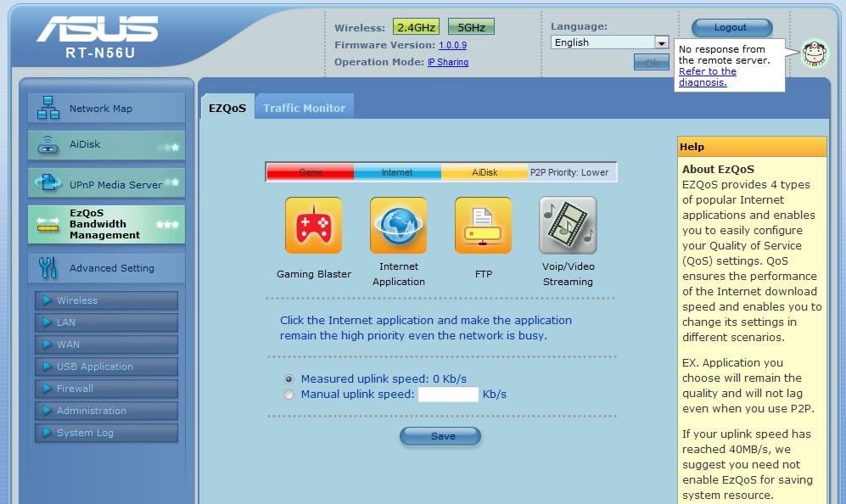The image size is (846, 504).
Task: Switch to the Traffic Monitor tab
Action: (x=305, y=108)
